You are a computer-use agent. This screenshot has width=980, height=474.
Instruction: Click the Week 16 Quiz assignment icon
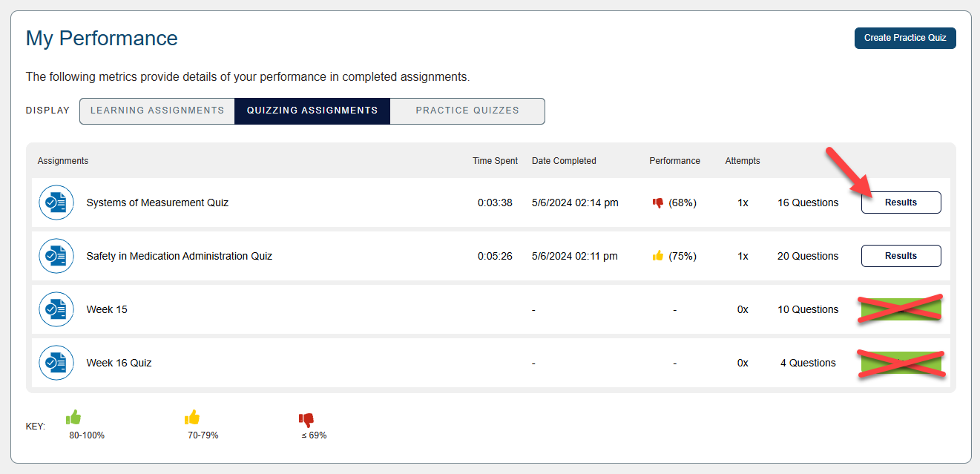pyautogui.click(x=56, y=363)
